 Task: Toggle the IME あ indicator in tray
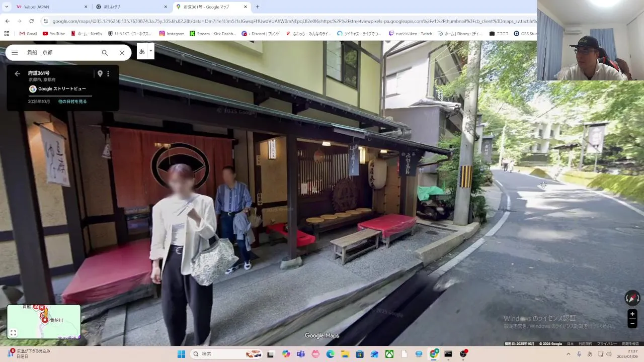click(x=590, y=354)
